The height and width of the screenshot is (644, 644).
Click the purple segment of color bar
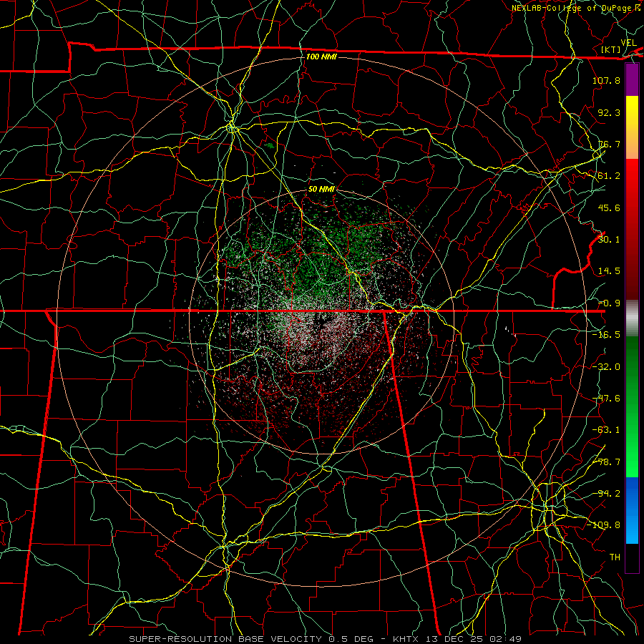[x=632, y=80]
